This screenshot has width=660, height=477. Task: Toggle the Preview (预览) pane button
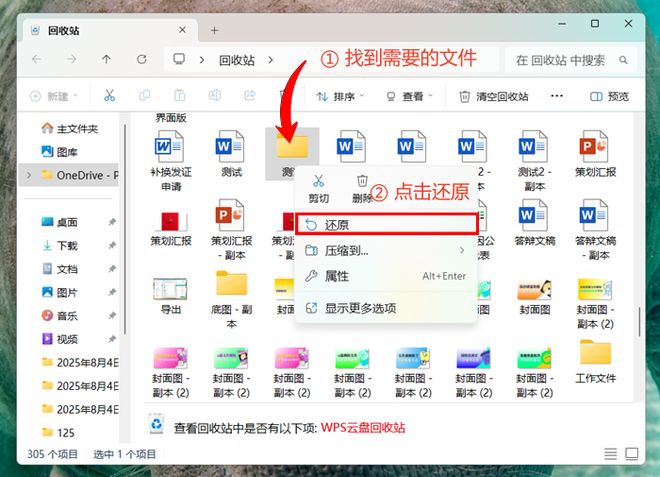coord(609,96)
